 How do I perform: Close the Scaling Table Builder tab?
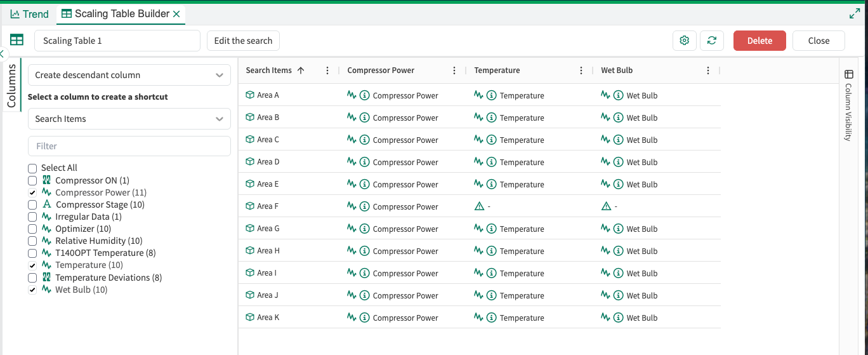(176, 14)
